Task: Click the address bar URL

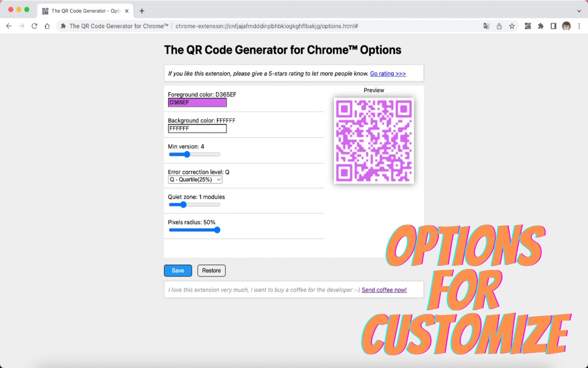Action: tap(266, 26)
